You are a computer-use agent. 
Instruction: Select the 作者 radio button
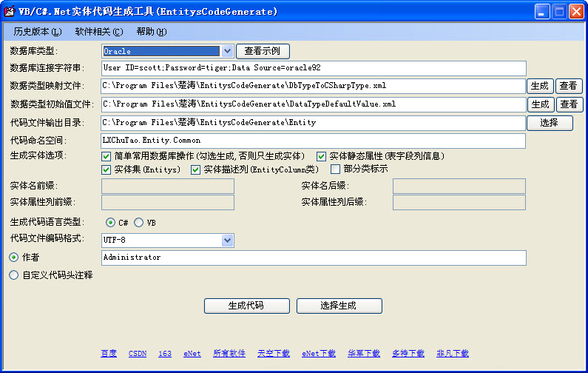[x=13, y=258]
